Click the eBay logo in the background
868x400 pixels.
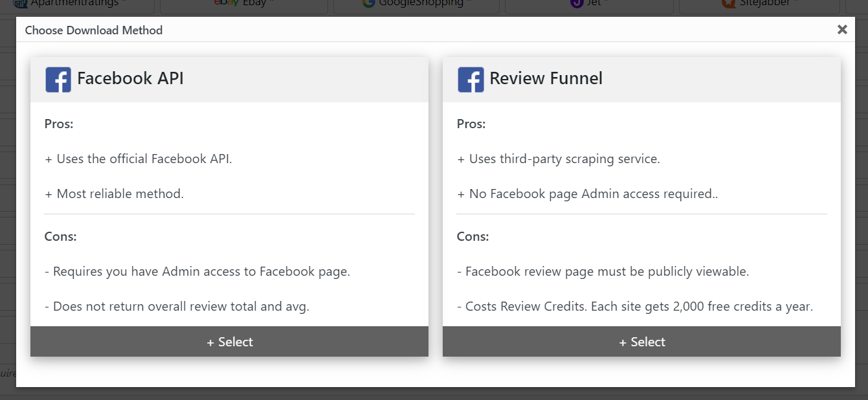pos(227,3)
